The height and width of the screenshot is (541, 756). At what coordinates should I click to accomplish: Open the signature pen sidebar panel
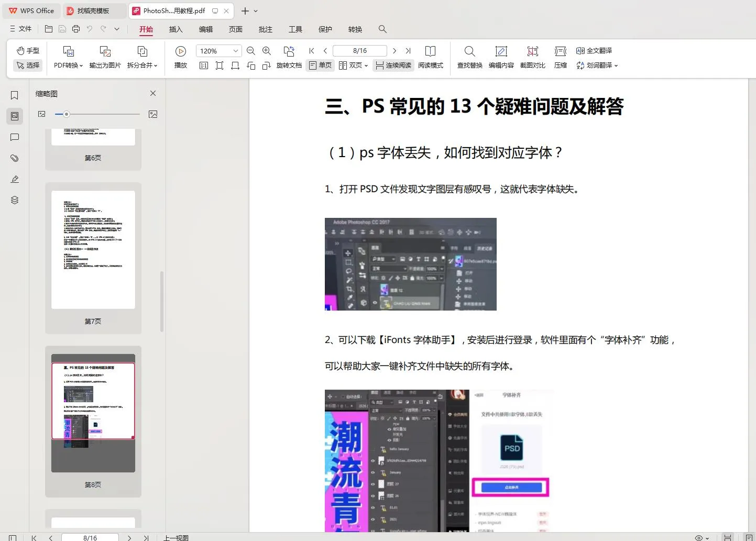coord(15,179)
